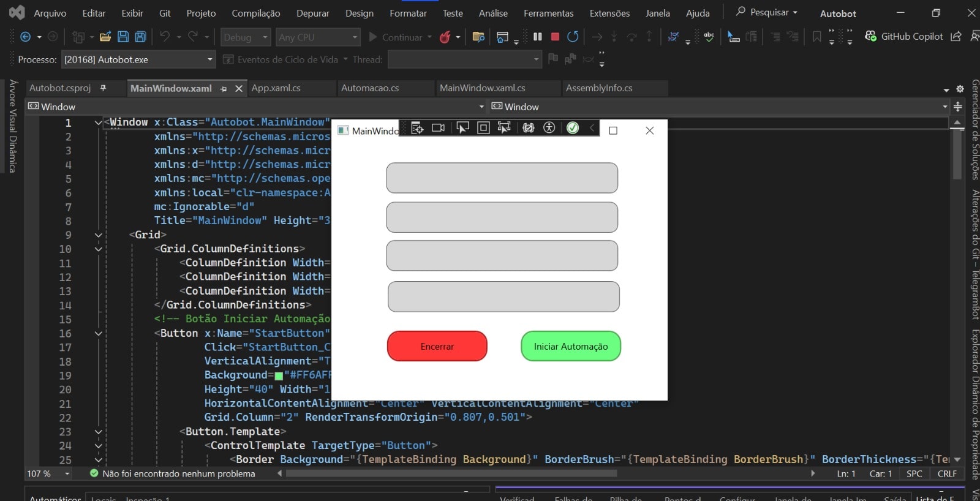Collapse the Grid element at line 9

tap(98, 235)
